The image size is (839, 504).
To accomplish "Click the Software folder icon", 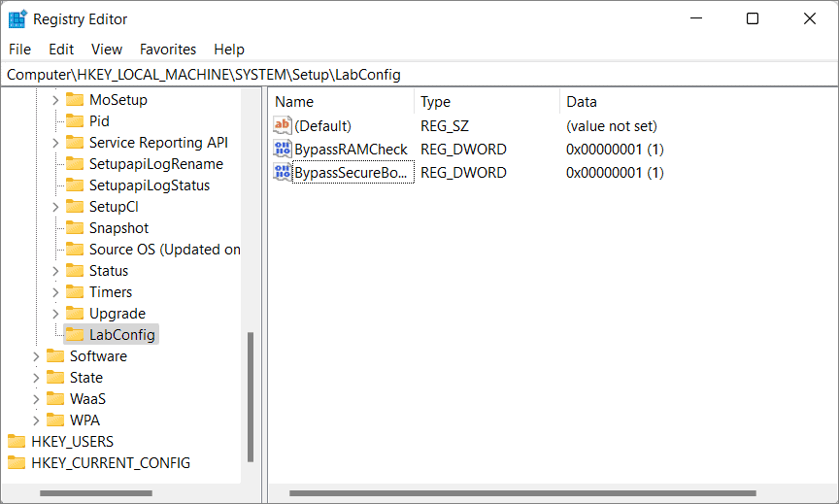I will [55, 356].
